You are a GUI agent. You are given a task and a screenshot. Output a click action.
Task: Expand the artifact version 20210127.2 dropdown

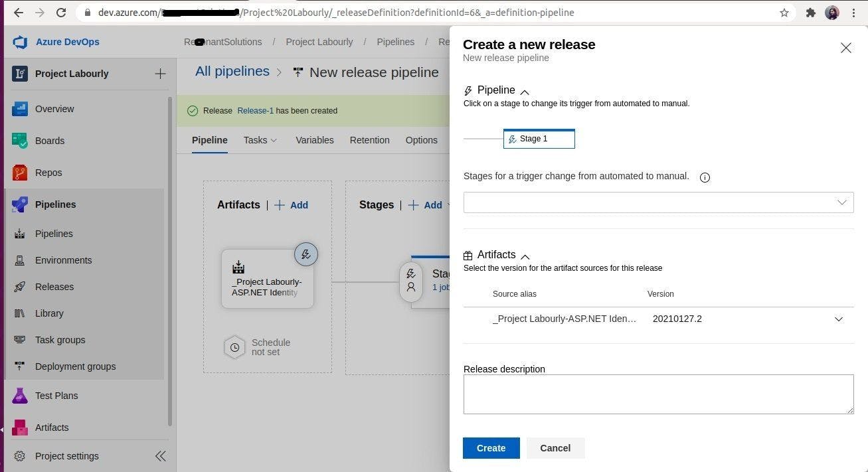click(838, 319)
